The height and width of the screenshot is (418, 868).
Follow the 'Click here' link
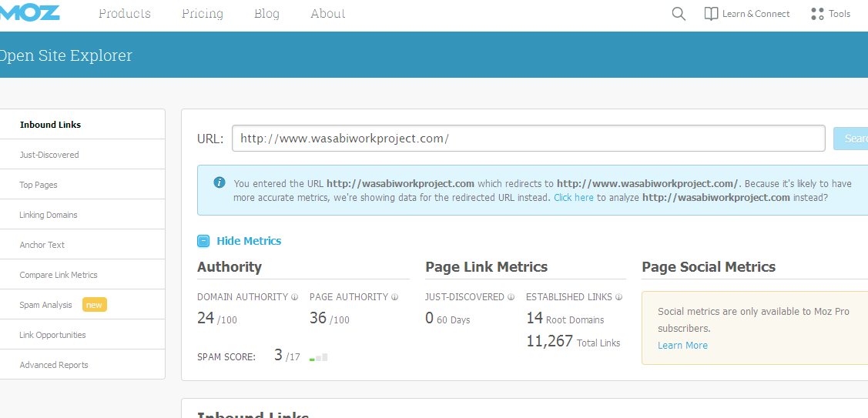tap(574, 197)
